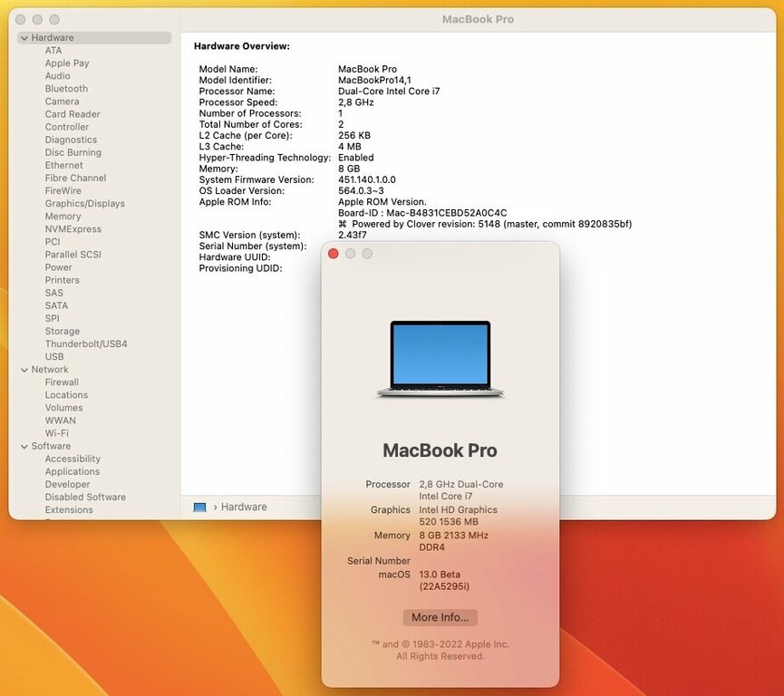
Task: Click the More Info... button
Action: click(440, 617)
